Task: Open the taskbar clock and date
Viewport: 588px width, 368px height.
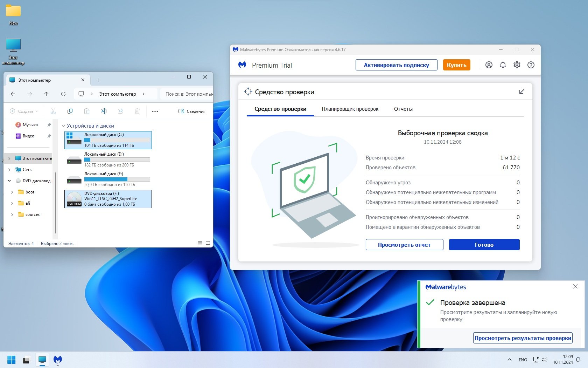Action: [x=563, y=360]
